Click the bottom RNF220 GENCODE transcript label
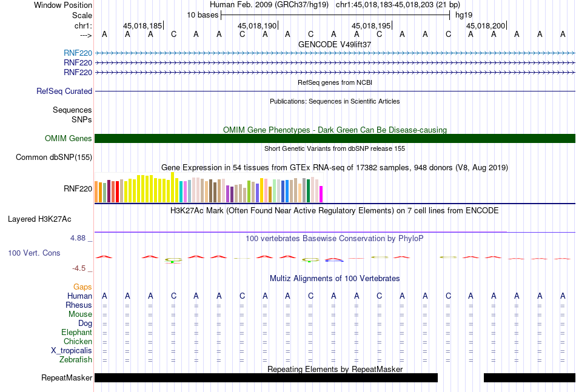This screenshot has width=576, height=392. click(x=78, y=72)
